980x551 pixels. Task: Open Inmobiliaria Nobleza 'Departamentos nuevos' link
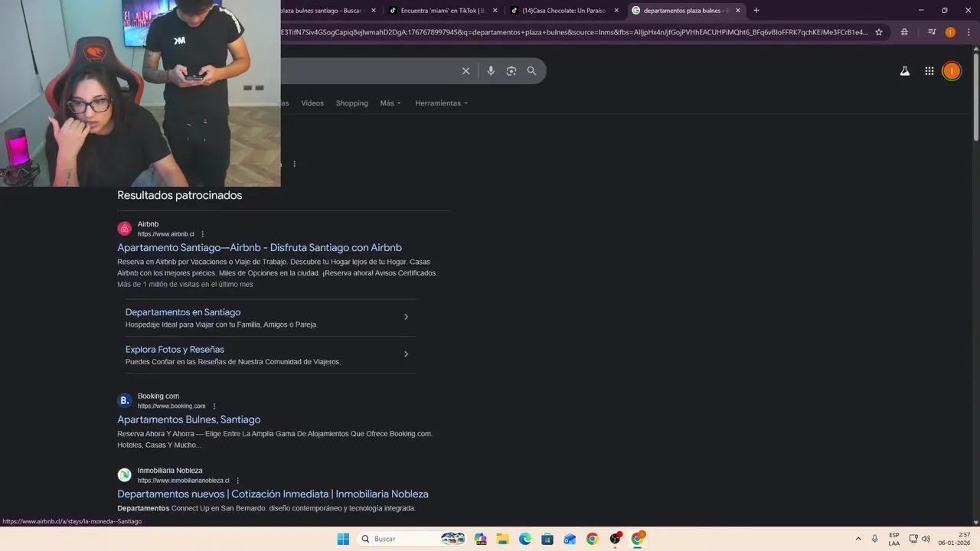click(x=273, y=494)
